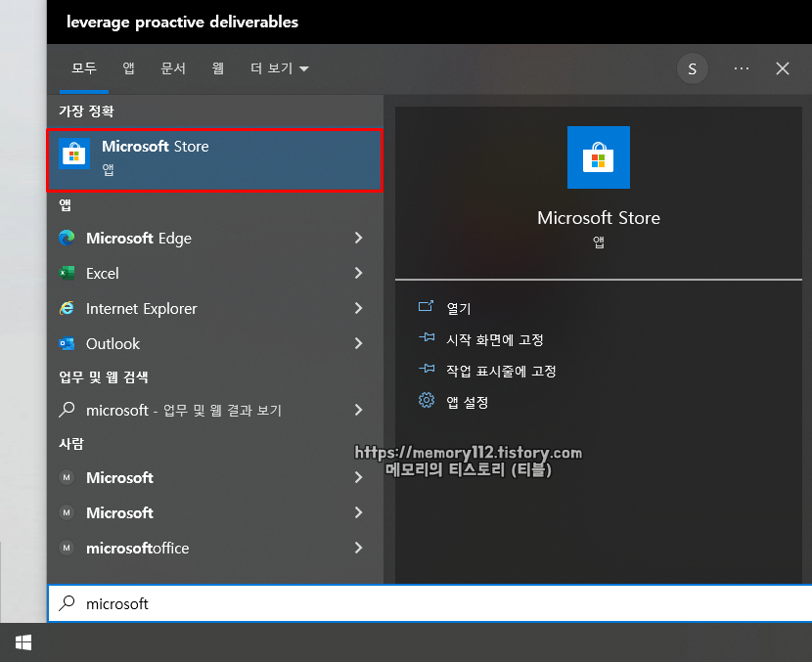
Task: Click the large Microsoft Store preview tile
Action: (x=599, y=157)
